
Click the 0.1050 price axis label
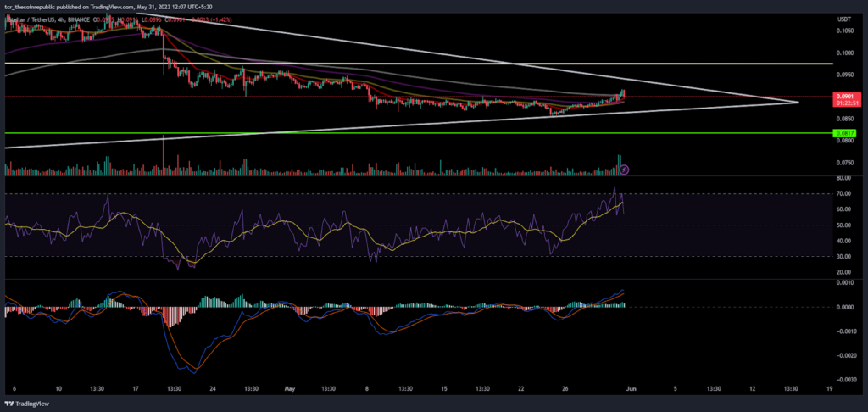click(845, 31)
